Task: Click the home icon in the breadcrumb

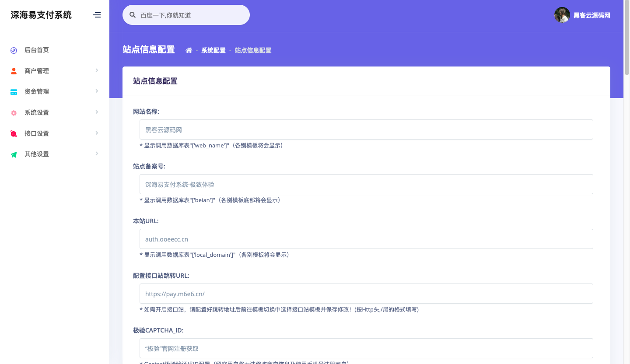Action: pyautogui.click(x=189, y=50)
